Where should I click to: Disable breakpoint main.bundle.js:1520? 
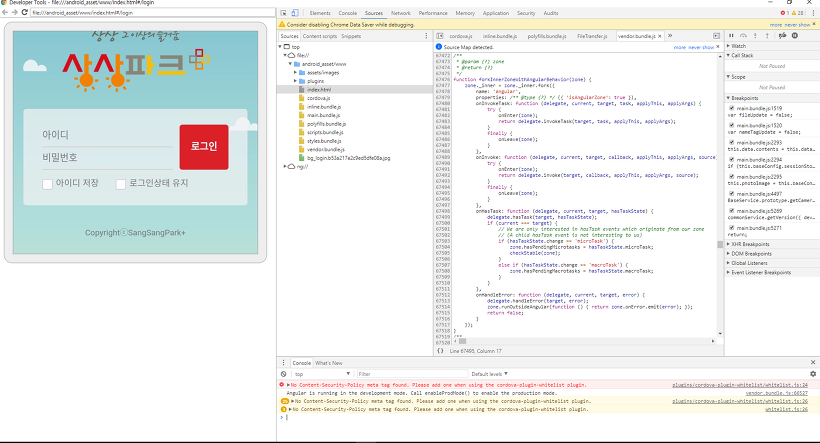[x=732, y=126]
